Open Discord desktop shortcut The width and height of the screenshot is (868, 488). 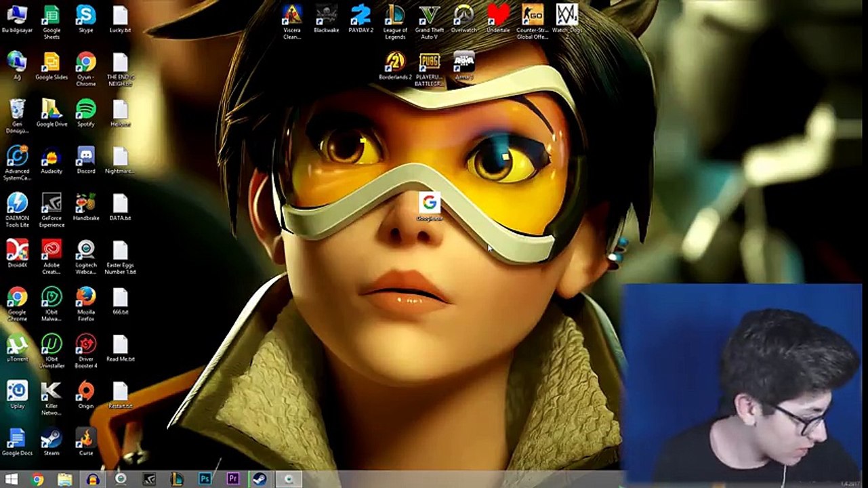pyautogui.click(x=85, y=160)
